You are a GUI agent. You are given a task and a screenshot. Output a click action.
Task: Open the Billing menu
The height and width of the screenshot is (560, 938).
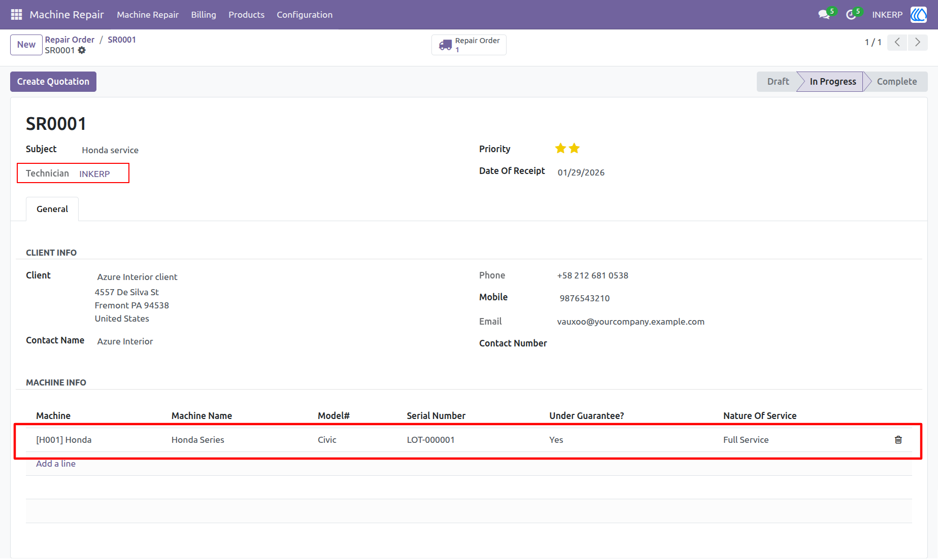tap(204, 15)
